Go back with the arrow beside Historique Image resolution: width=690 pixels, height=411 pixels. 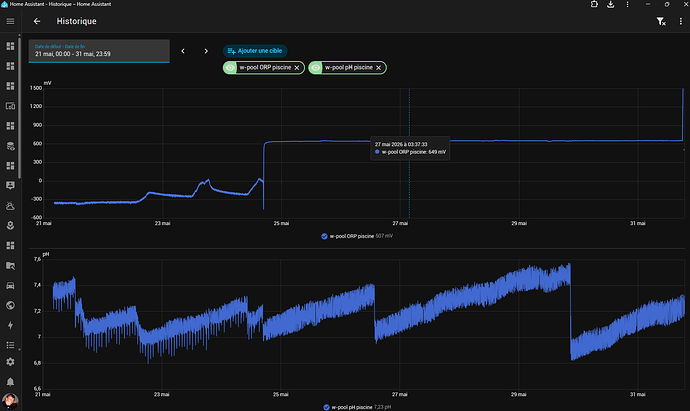(37, 21)
